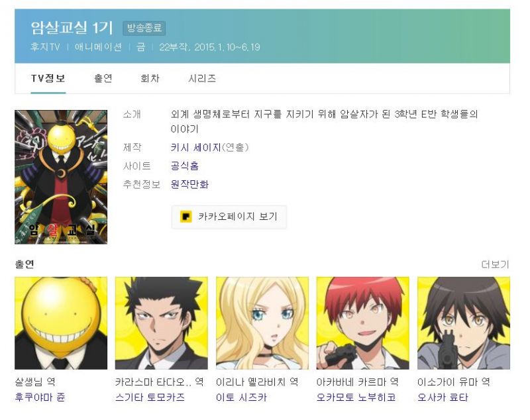Open voice actor 오카모토 노부히코 link
The height and width of the screenshot is (420, 530).
(356, 397)
